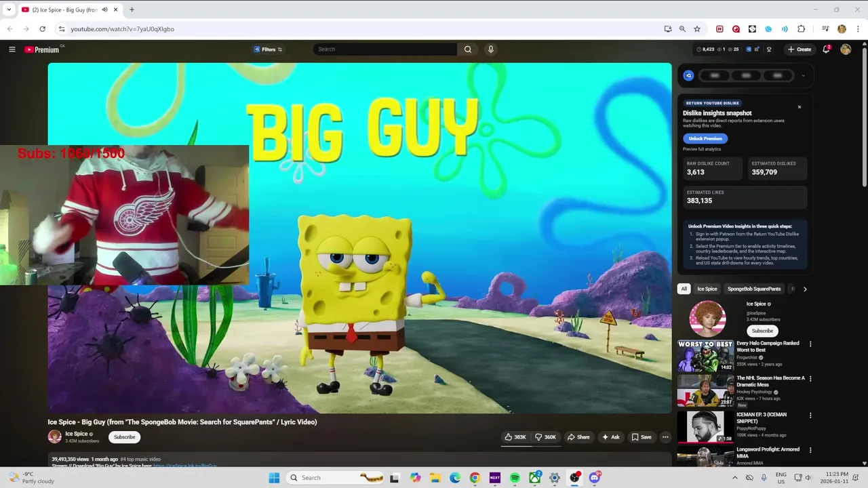Click ESTIMATED LIKES 383,135 value
The width and height of the screenshot is (868, 488).
tap(699, 201)
